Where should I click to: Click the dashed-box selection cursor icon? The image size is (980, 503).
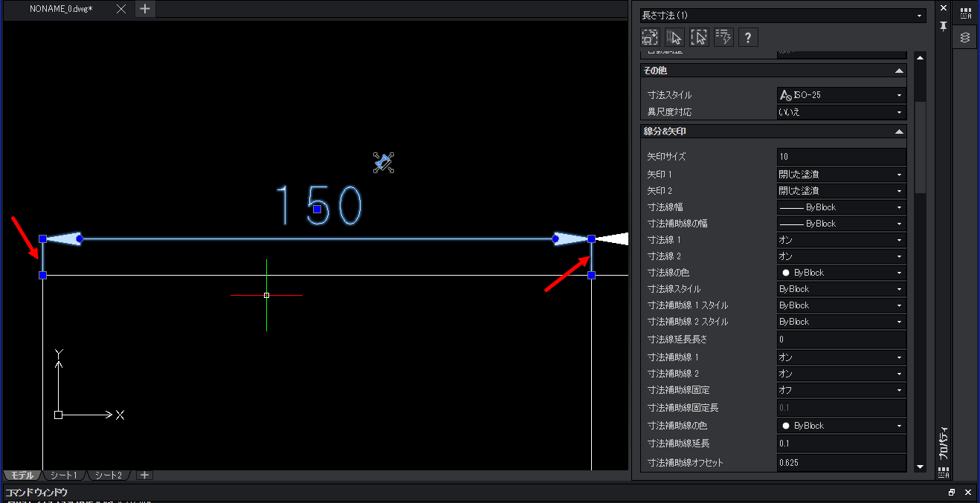(x=699, y=37)
